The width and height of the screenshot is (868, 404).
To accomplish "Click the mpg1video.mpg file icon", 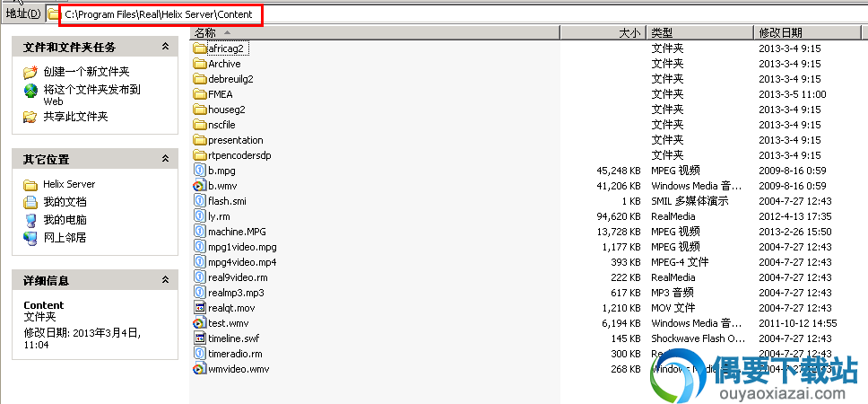I will pos(199,247).
